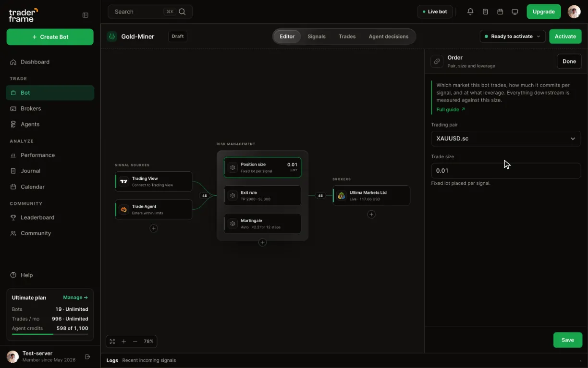Open the user avatar in top right

pos(574,12)
